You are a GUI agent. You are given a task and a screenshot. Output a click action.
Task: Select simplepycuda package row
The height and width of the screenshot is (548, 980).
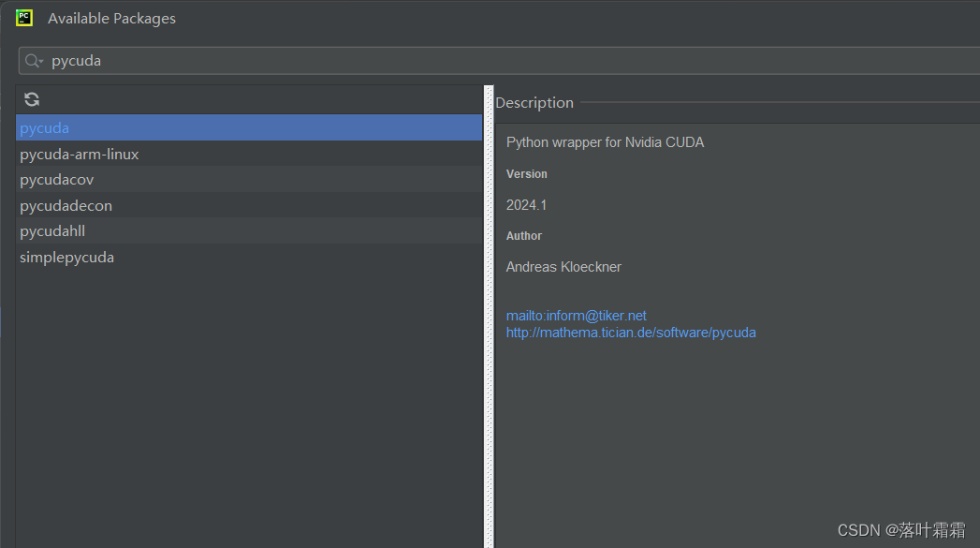249,257
